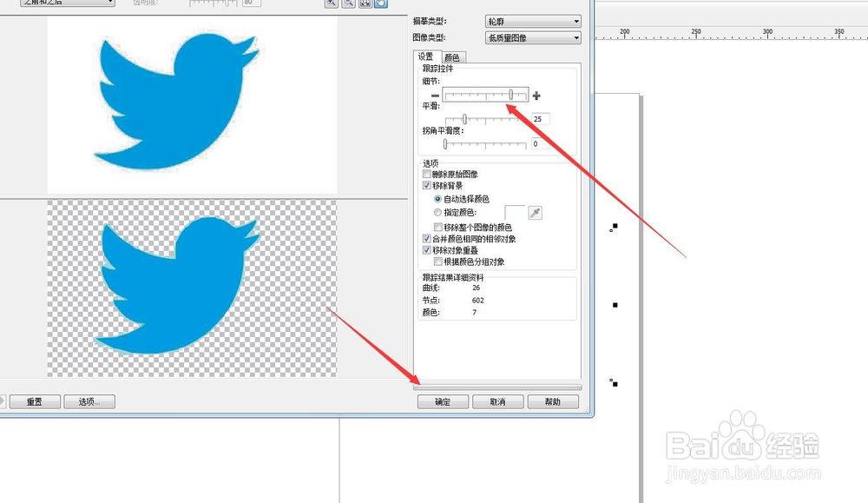Click the middle selection handle on the canvas window

tap(615, 305)
